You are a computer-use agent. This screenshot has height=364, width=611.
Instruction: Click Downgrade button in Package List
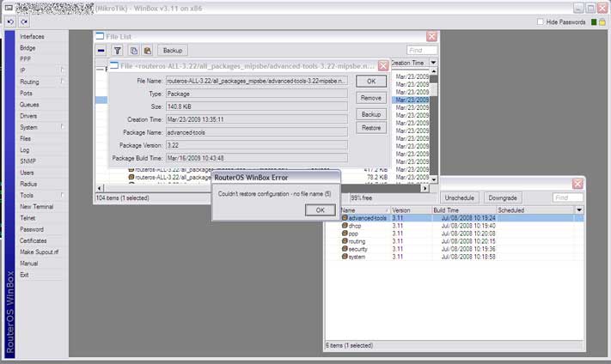[x=503, y=197]
